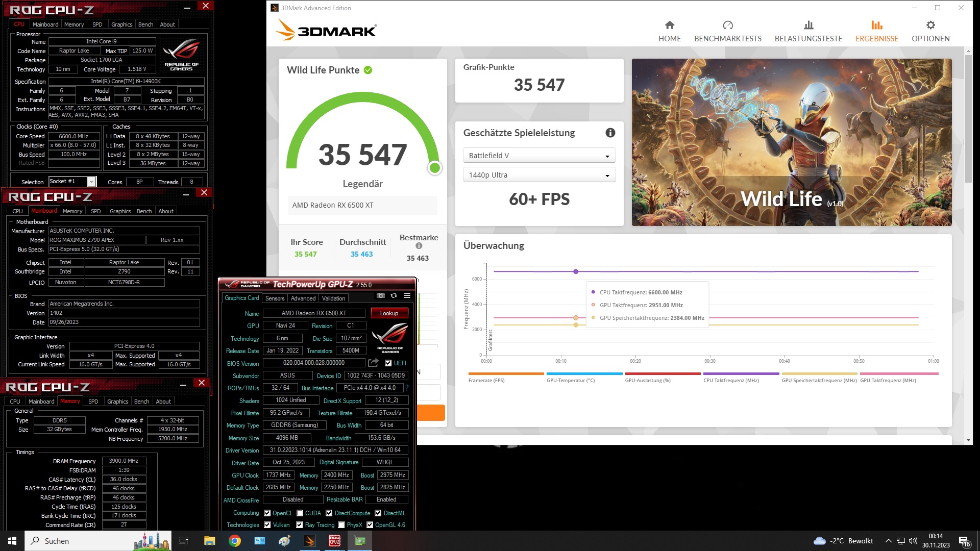Open the network icon in the system tray

pos(901,541)
